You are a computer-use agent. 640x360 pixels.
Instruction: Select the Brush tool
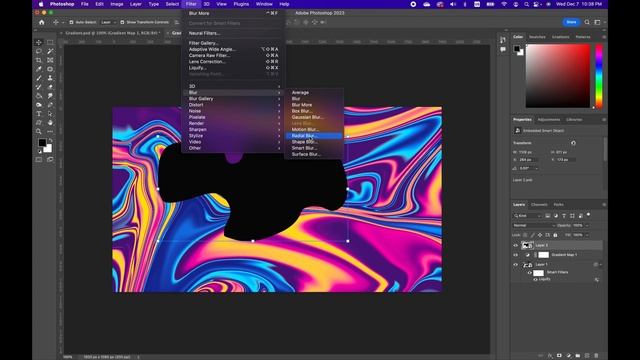(x=39, y=78)
